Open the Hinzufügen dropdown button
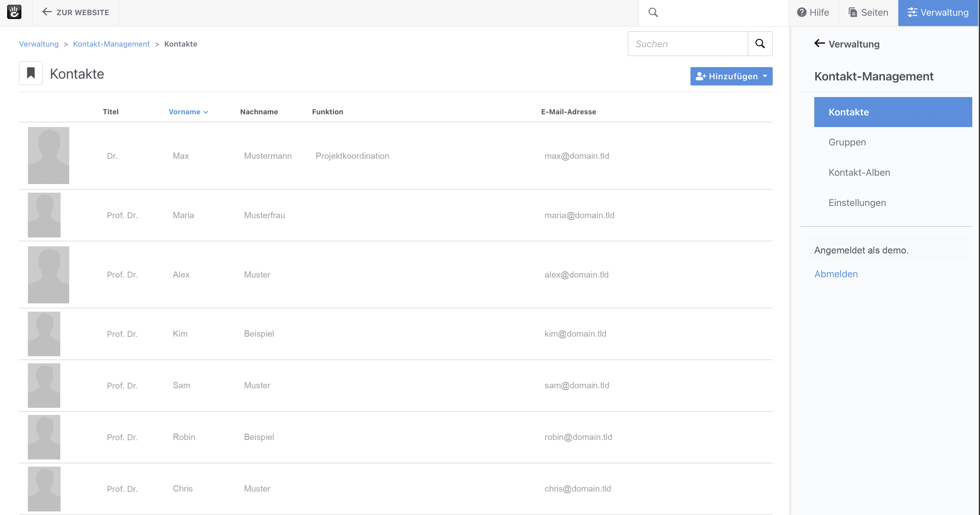The width and height of the screenshot is (980, 515). point(731,77)
